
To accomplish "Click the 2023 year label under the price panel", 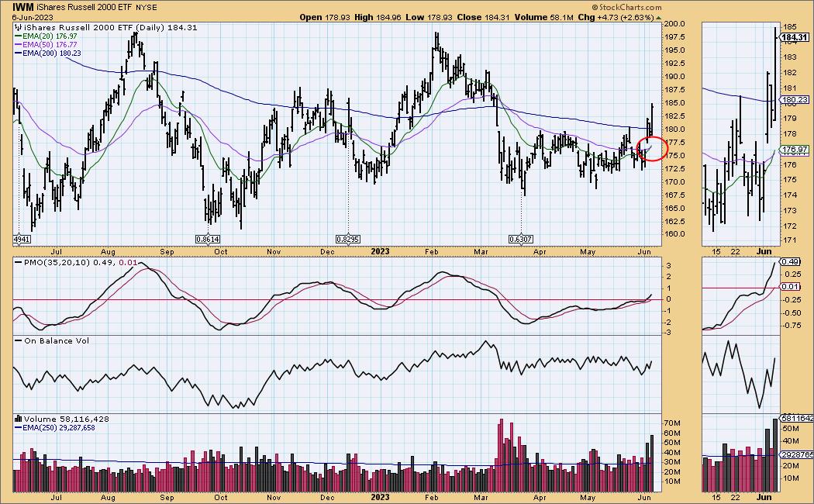I will (380, 252).
